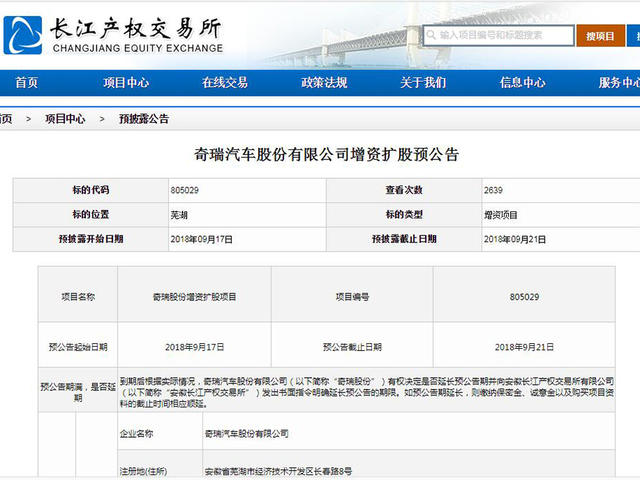This screenshot has height=480, width=640.
Task: Click the 项目中心 breadcrumb link
Action: pyautogui.click(x=65, y=119)
